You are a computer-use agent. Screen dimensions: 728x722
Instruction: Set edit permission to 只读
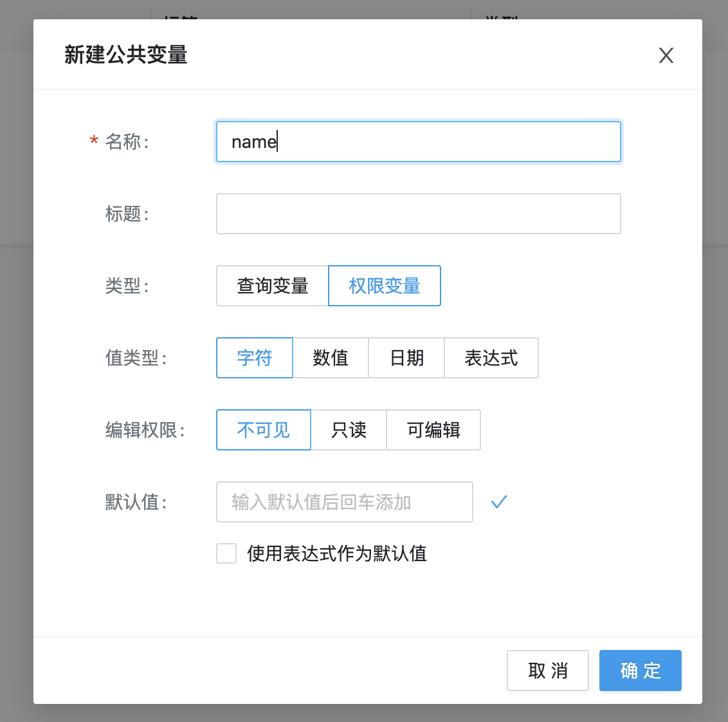349,430
